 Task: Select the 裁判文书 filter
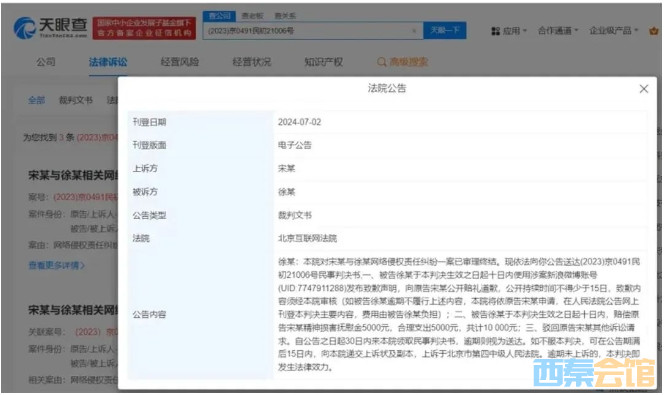click(x=75, y=100)
